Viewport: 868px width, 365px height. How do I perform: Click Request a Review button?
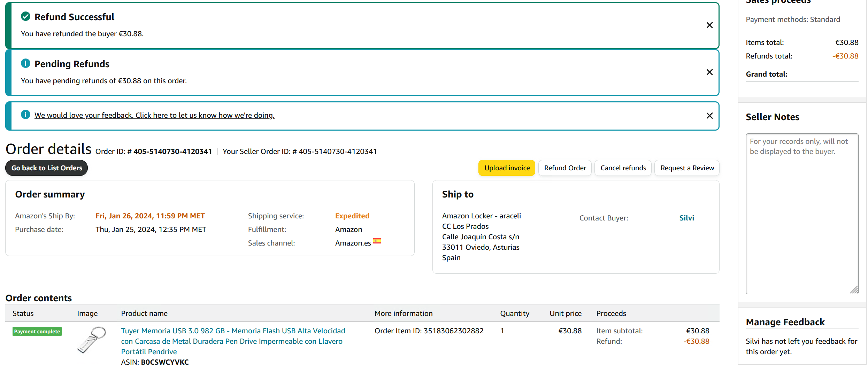click(x=687, y=168)
